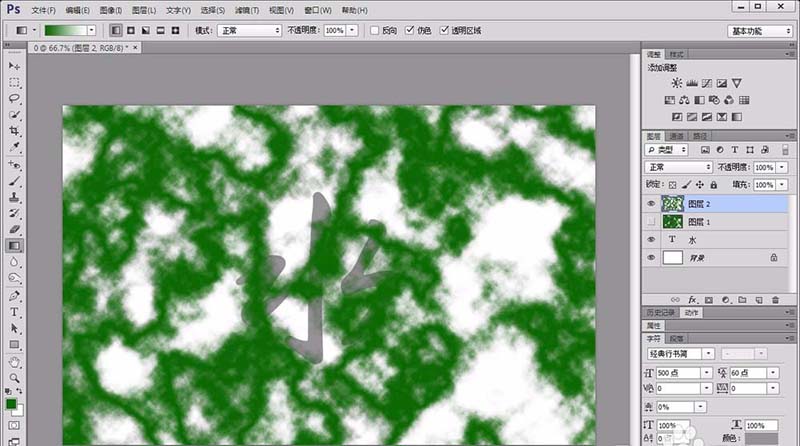Select the Pen tool
The width and height of the screenshot is (800, 446).
[x=14, y=296]
